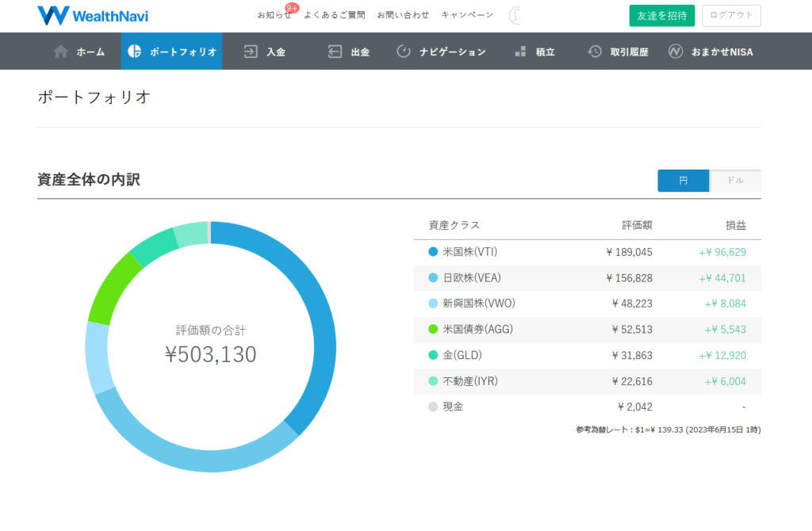Open the お問い合わせ link

tap(403, 15)
